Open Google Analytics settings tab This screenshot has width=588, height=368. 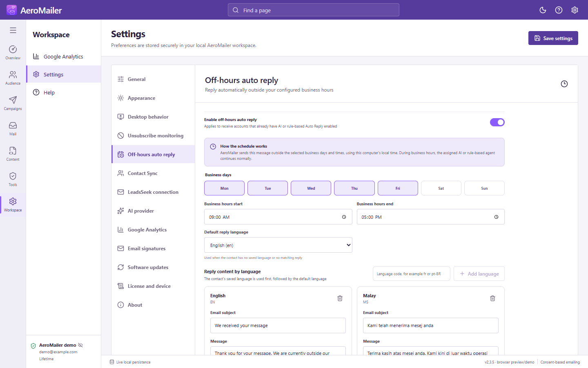(153, 230)
